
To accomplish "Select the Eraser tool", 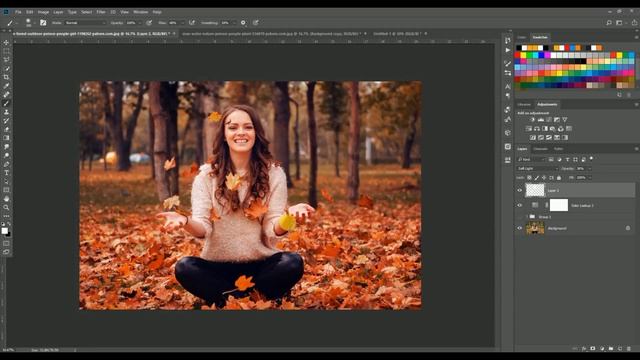I will coord(6,129).
